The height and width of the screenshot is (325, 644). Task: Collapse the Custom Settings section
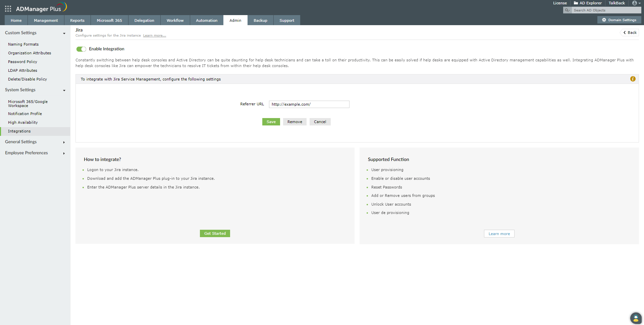coord(64,33)
